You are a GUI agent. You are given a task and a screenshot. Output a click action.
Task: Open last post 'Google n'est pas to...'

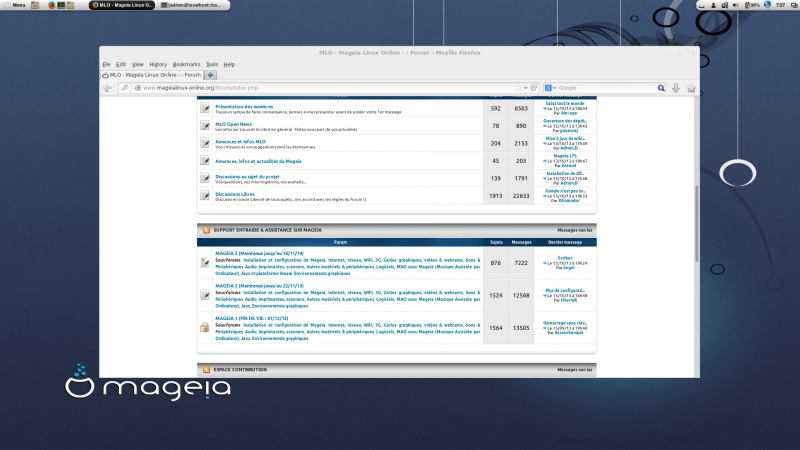click(565, 191)
